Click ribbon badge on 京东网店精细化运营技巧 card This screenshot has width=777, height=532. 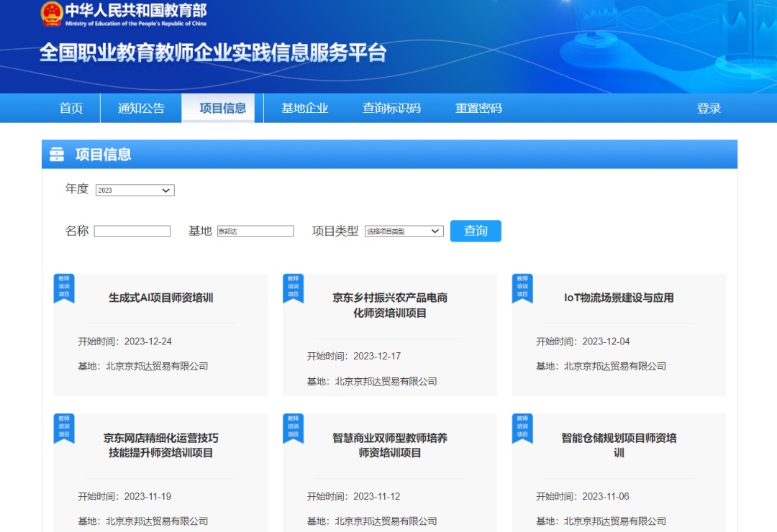(64, 428)
